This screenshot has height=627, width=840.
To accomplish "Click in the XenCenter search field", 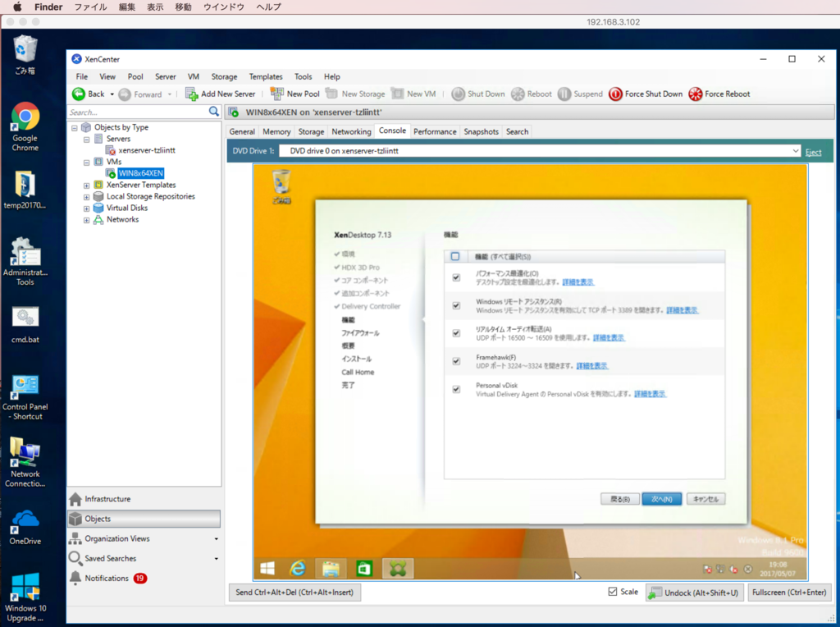I will 138,112.
